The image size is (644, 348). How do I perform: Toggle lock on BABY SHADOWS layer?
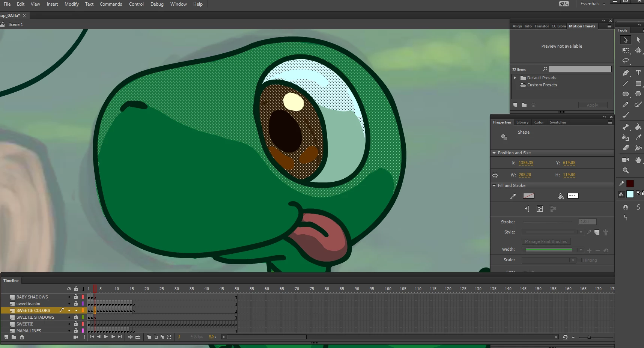click(x=76, y=297)
